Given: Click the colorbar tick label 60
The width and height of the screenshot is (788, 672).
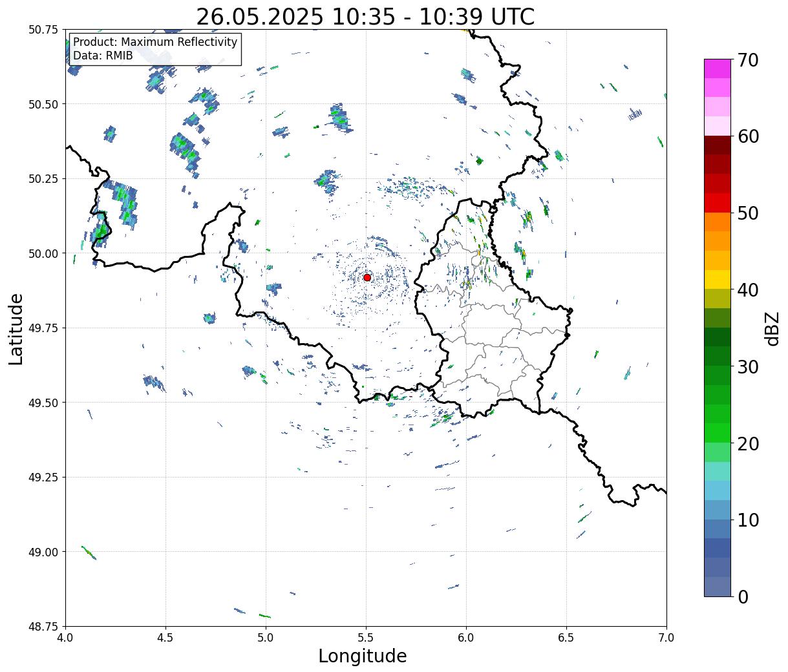Looking at the screenshot, I should (748, 136).
